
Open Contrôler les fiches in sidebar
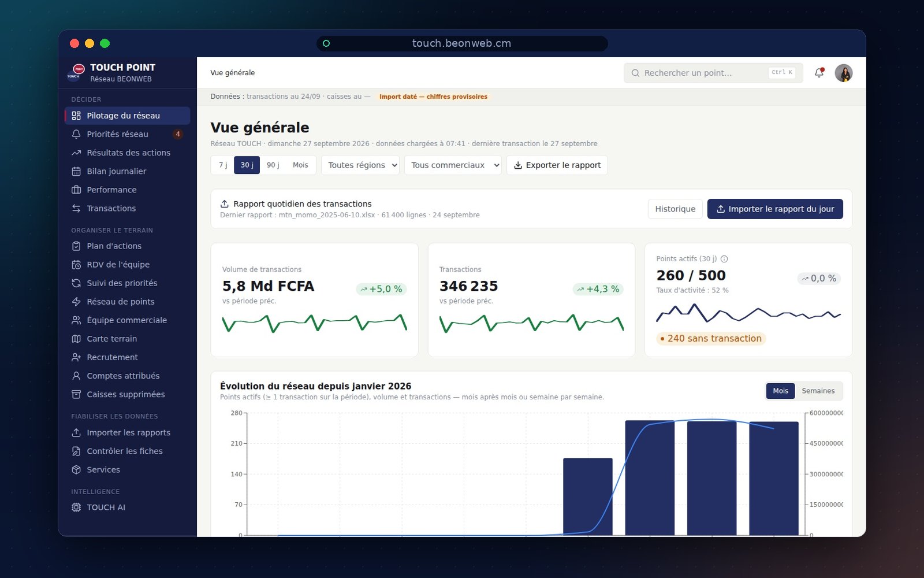tap(127, 451)
